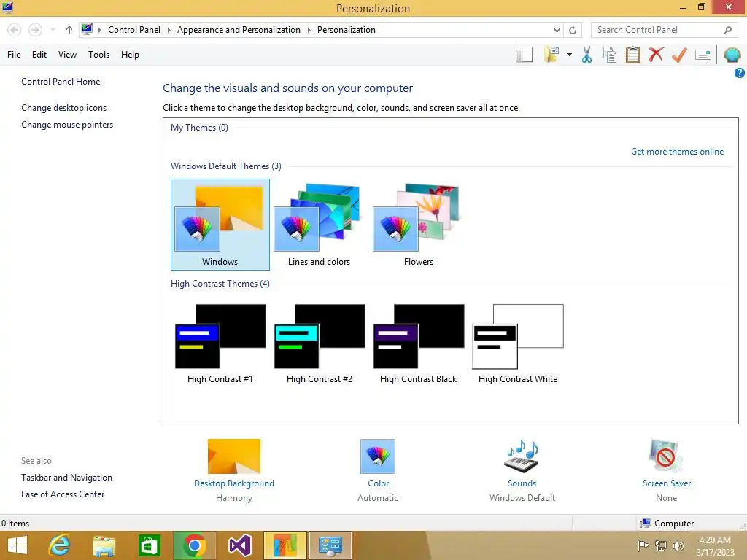This screenshot has height=560, width=747.
Task: Open Folder Options via folder checkmark icon
Action: (x=551, y=55)
